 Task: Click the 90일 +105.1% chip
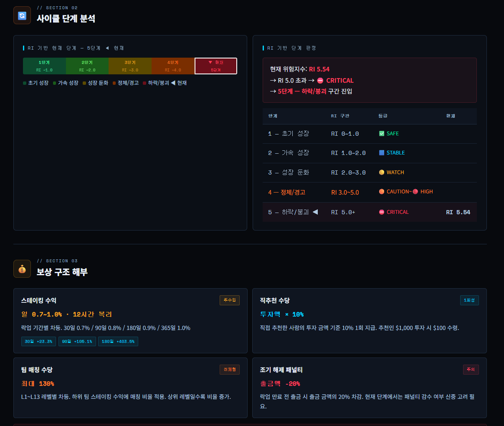77,342
